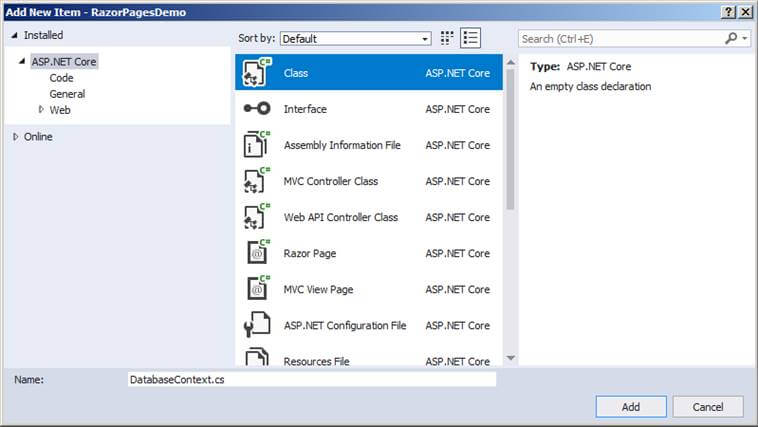
Task: Select ASP.NET Core in the tree
Action: coord(64,61)
